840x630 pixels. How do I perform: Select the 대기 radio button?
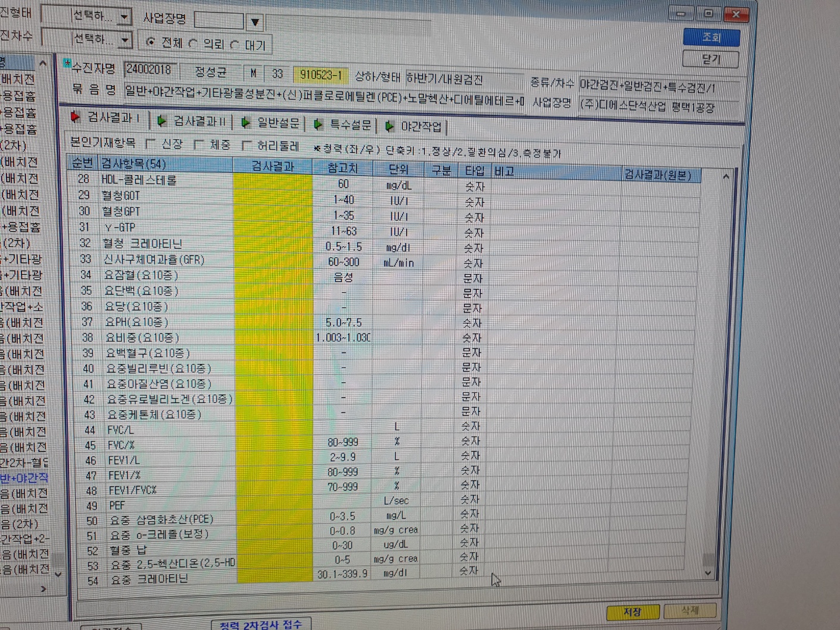pyautogui.click(x=235, y=45)
